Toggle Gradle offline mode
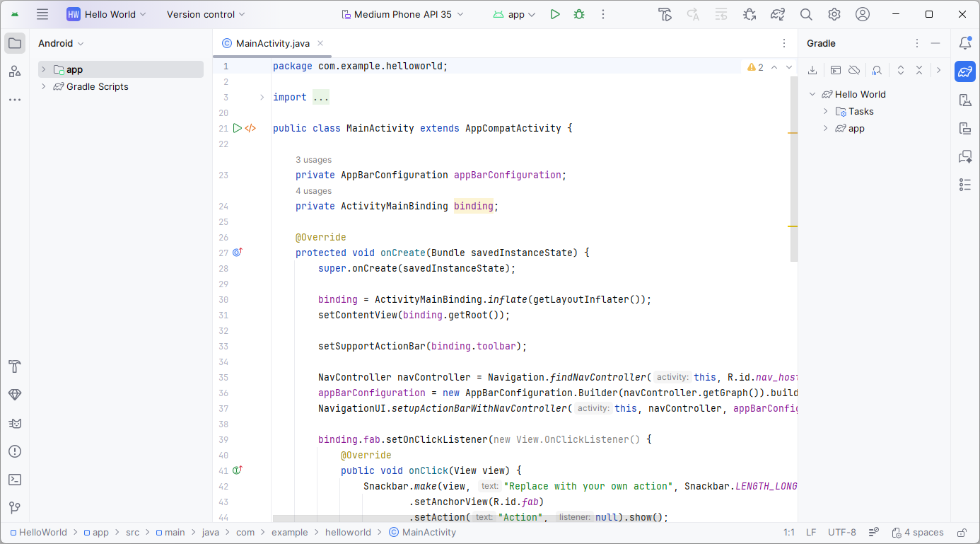Screen dimensions: 980x544 click(854, 70)
